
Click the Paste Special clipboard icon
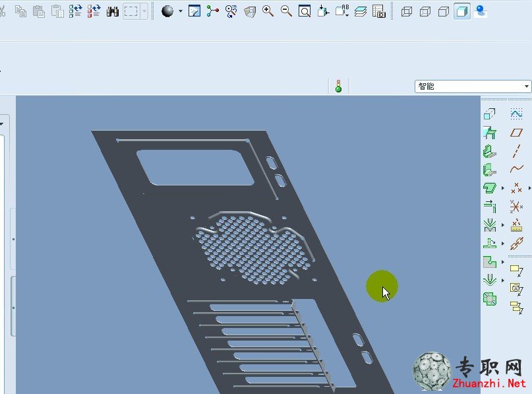pyautogui.click(x=57, y=11)
